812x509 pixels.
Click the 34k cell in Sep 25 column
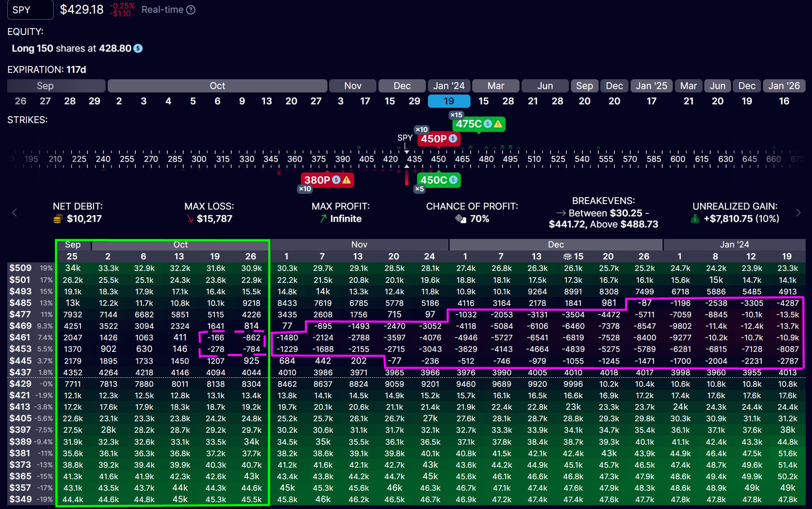pyautogui.click(x=73, y=268)
